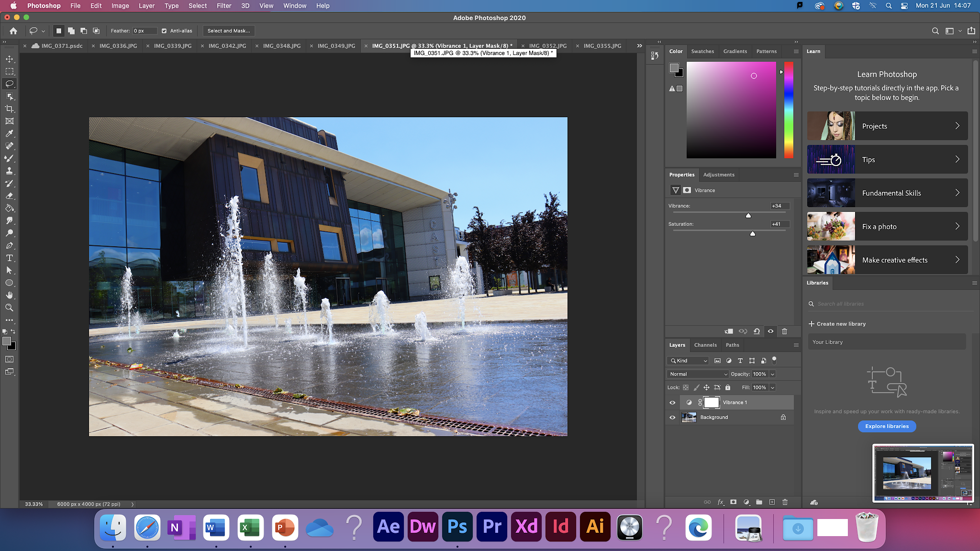The image size is (980, 551).
Task: Select the Horizontal Type tool
Action: 10,258
